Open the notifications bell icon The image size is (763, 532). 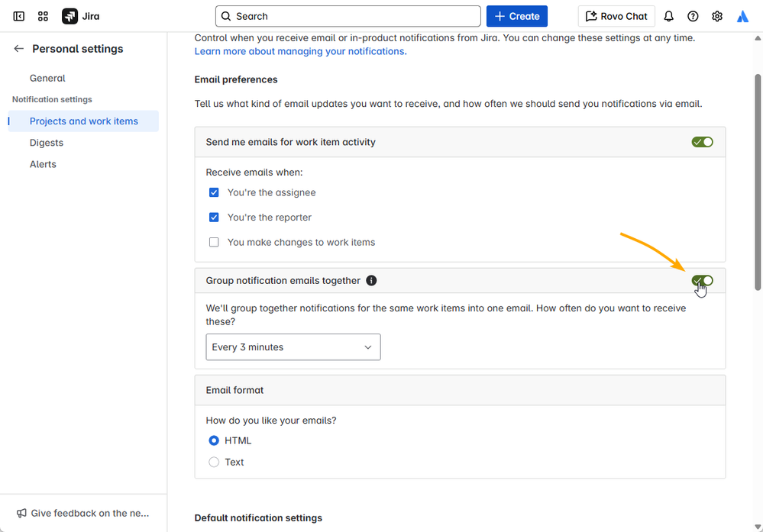coord(668,16)
